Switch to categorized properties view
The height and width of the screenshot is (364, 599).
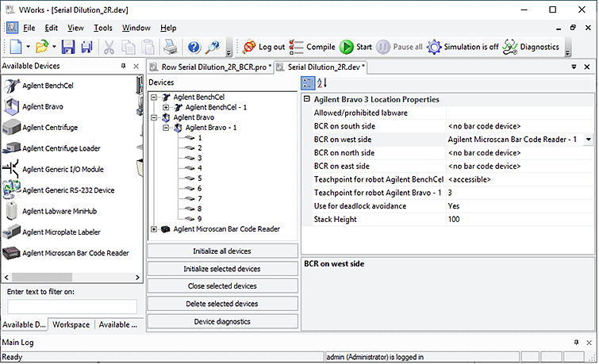pyautogui.click(x=308, y=82)
